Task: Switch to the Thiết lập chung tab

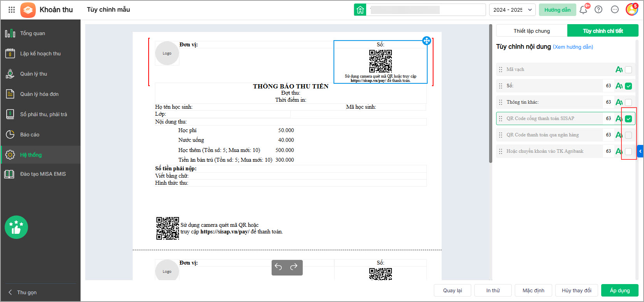Action: tap(532, 31)
